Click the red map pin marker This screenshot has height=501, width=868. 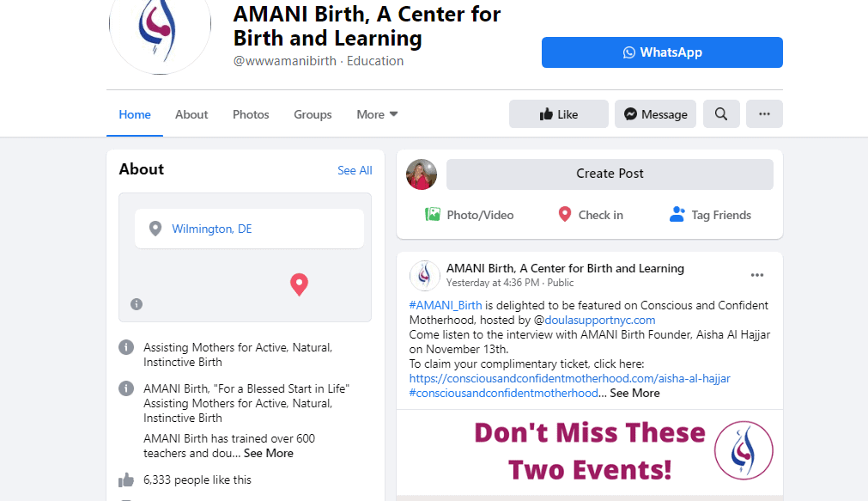299,284
